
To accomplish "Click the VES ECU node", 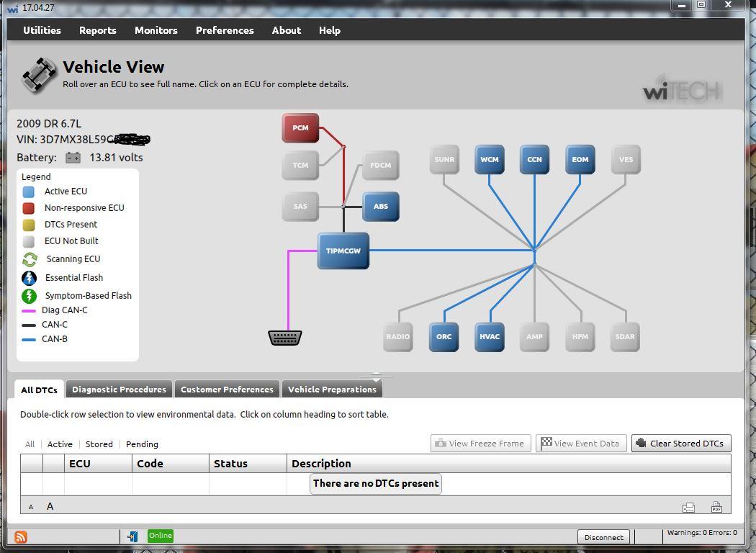I will (626, 159).
